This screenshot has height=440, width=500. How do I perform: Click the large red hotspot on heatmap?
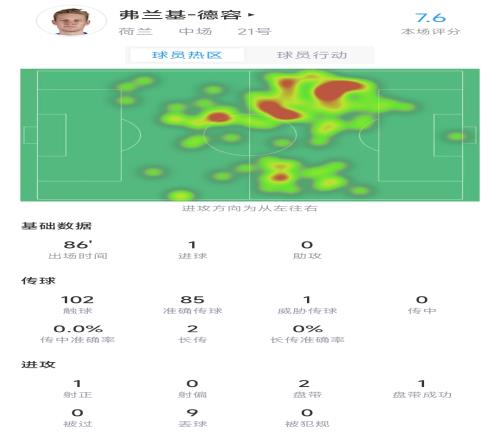[336, 91]
